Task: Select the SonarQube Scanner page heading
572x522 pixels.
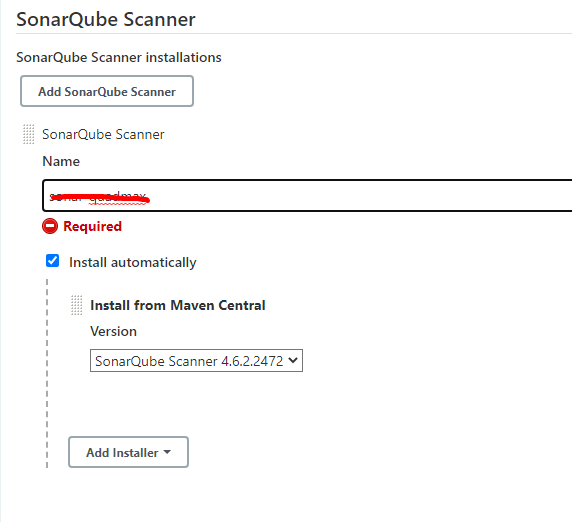Action: coord(106,19)
